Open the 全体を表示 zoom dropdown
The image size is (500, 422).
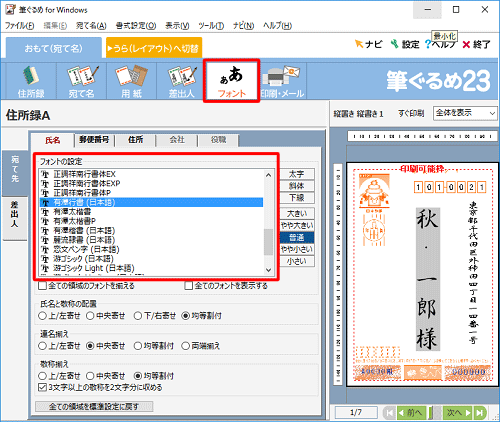click(465, 113)
